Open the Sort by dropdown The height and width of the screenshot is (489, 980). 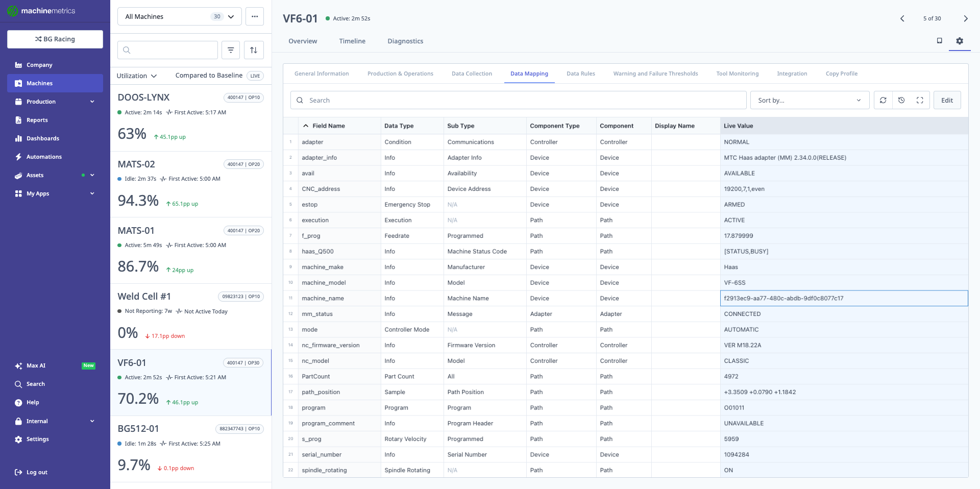[809, 101]
